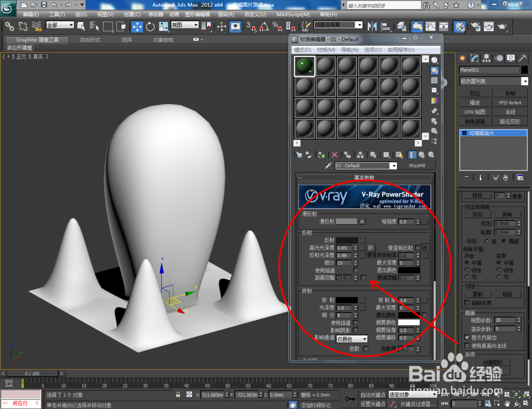The height and width of the screenshot is (409, 532).
Task: Toggle the 3D Snaps icon
Action: [251, 26]
